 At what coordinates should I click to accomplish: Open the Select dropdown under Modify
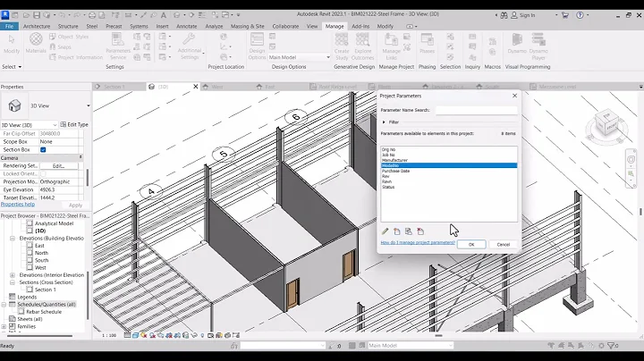pyautogui.click(x=12, y=67)
